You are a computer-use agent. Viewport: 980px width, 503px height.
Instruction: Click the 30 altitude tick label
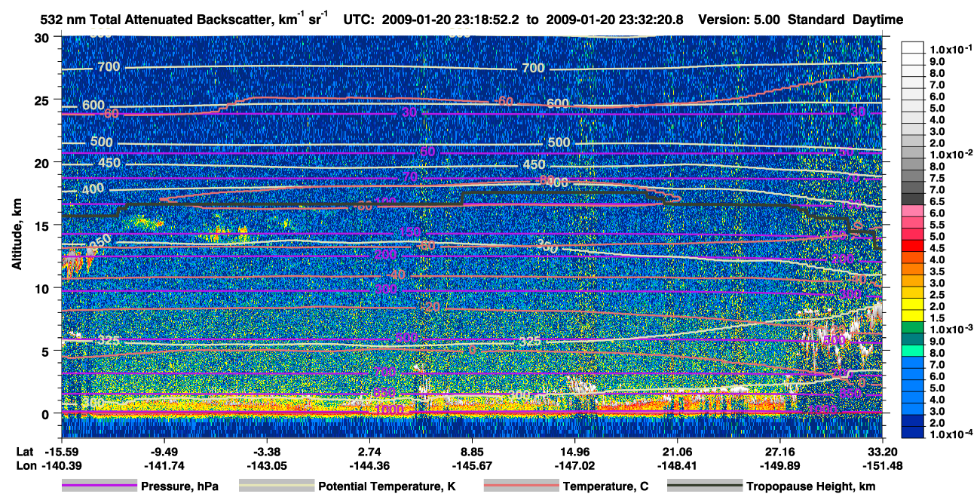tap(42, 37)
